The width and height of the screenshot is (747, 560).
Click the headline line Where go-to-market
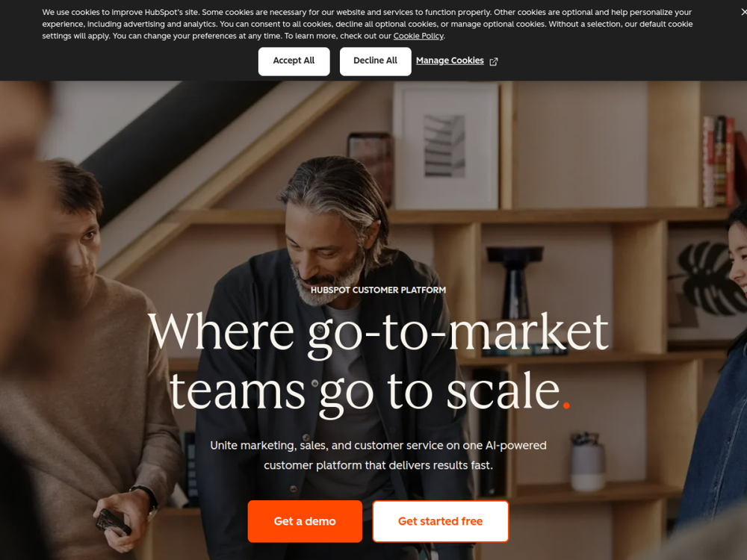click(378, 332)
